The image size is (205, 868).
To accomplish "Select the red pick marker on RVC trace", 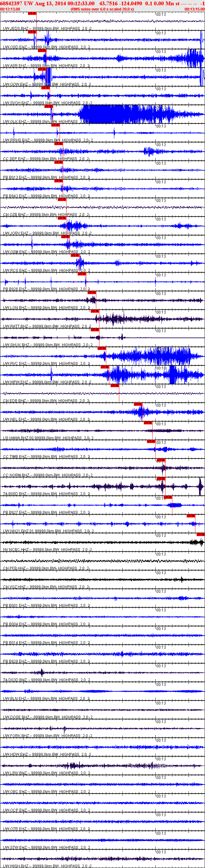I will (x=102, y=348).
